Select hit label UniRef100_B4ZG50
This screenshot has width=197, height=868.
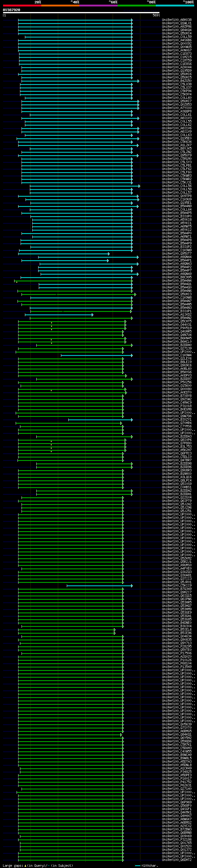(177, 81)
